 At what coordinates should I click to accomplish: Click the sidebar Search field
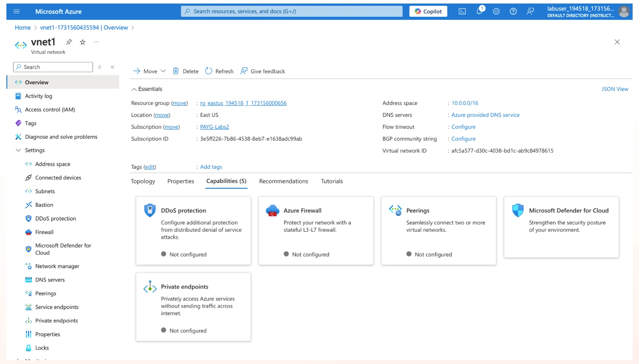[x=53, y=67]
